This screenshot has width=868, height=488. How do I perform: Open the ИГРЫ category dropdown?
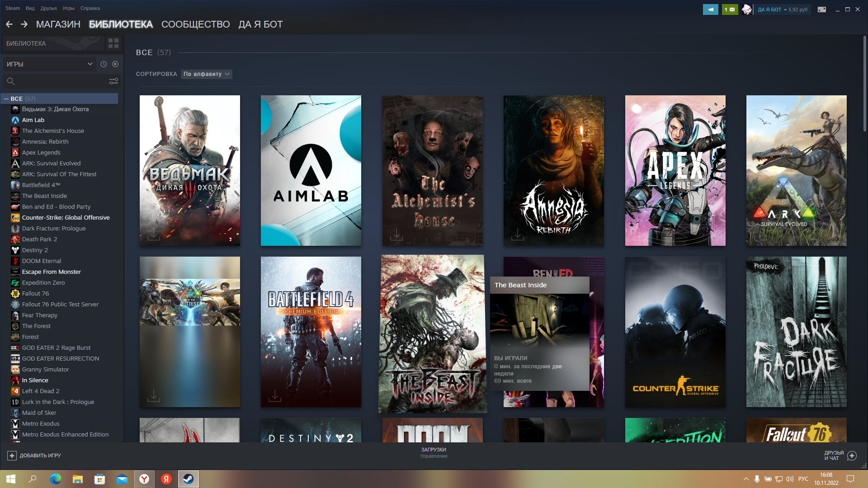(49, 64)
